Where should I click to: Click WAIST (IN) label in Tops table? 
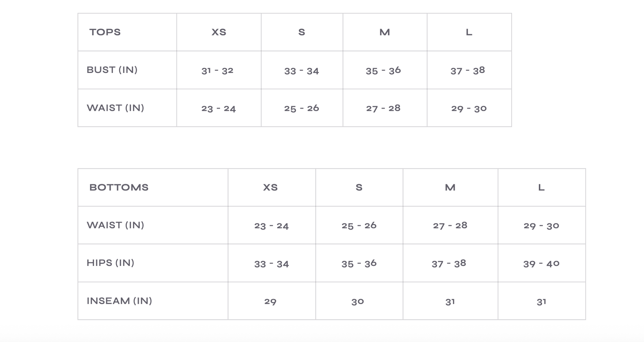pos(115,108)
